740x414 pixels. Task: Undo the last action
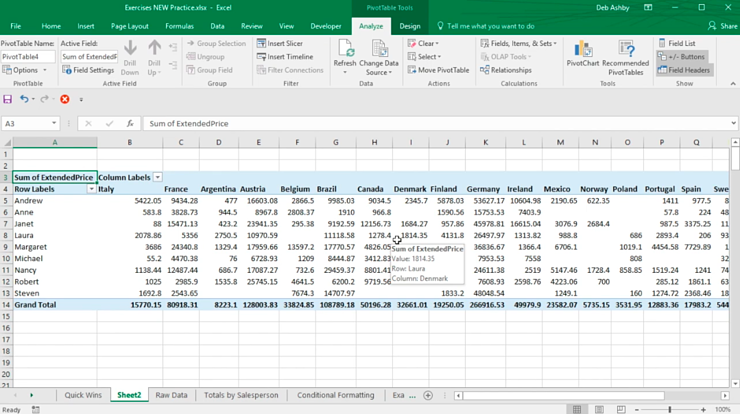[x=24, y=99]
